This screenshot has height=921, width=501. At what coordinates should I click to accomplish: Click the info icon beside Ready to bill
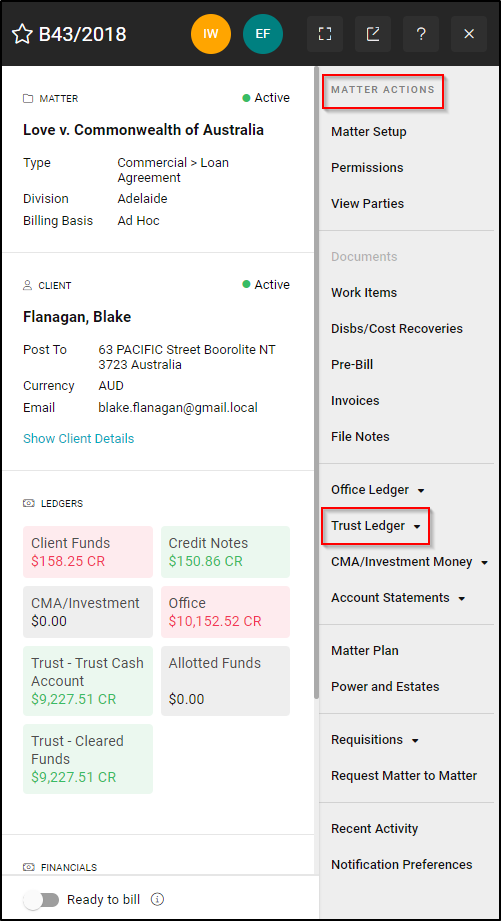pyautogui.click(x=157, y=899)
